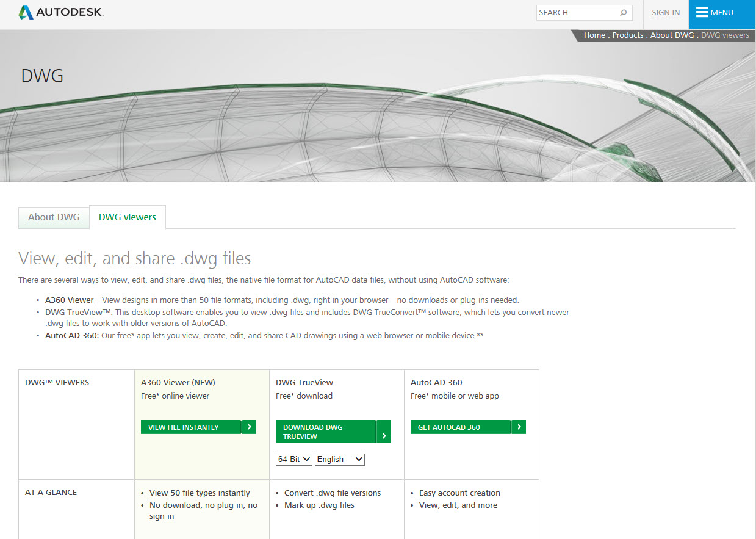Click 'View, edit, and more' text
Screen dimensions: 756x539
pyautogui.click(x=458, y=505)
